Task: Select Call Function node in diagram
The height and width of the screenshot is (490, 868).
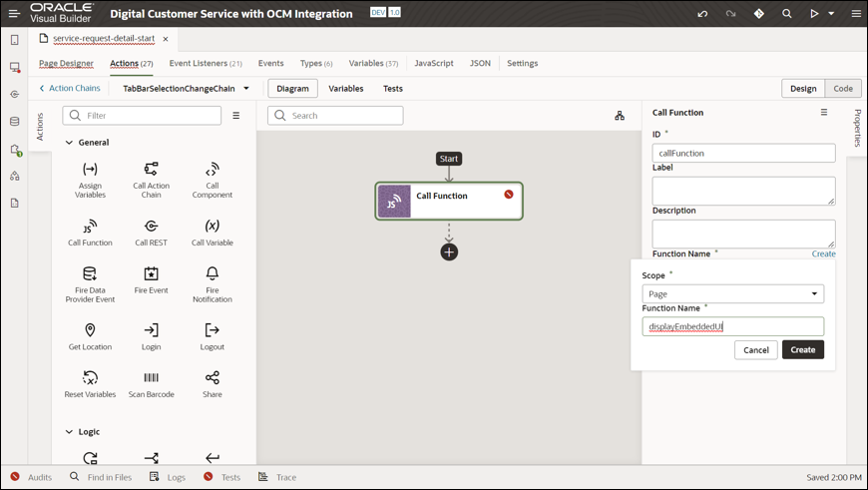Action: [449, 201]
